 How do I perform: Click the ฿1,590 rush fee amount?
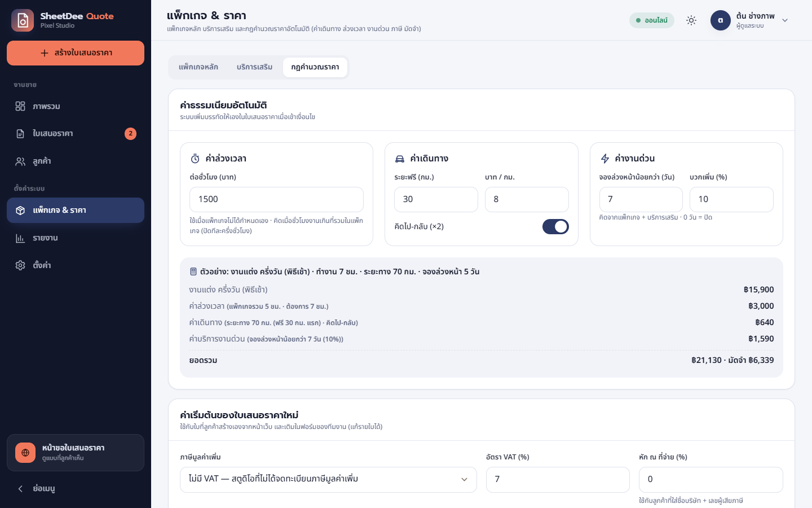point(761,339)
